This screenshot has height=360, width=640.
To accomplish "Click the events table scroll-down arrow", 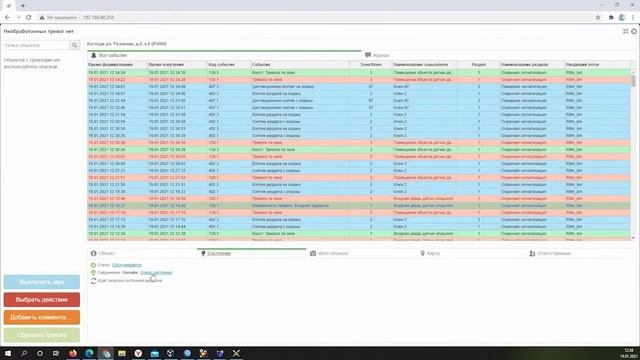I will tap(633, 238).
